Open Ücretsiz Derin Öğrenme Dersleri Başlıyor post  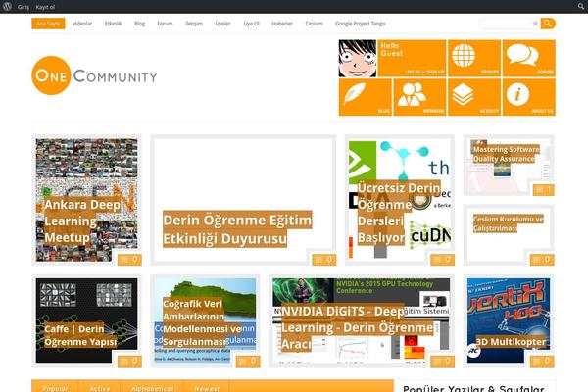point(399,213)
